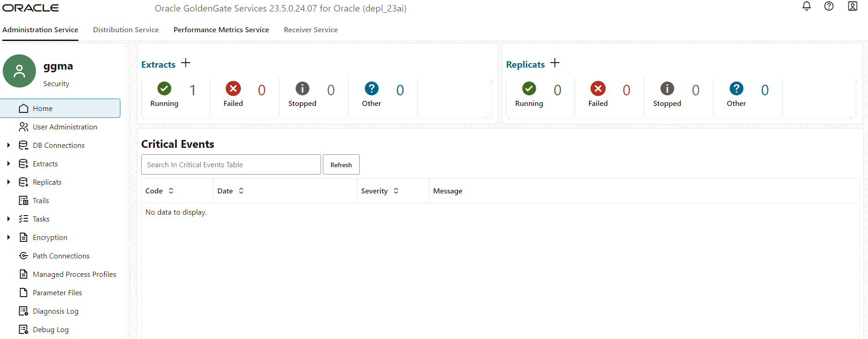
Task: Click the Trails icon in sidebar
Action: 24,200
